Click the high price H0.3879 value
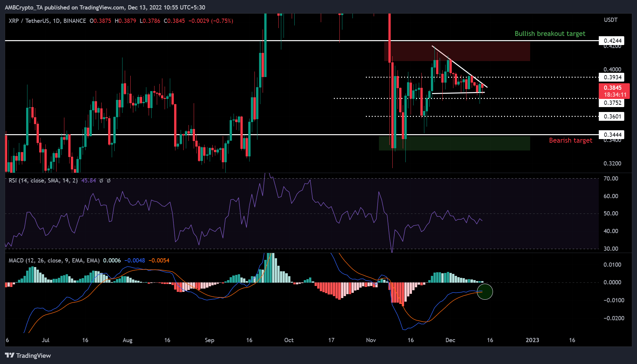The height and width of the screenshot is (364, 637). pyautogui.click(x=125, y=21)
